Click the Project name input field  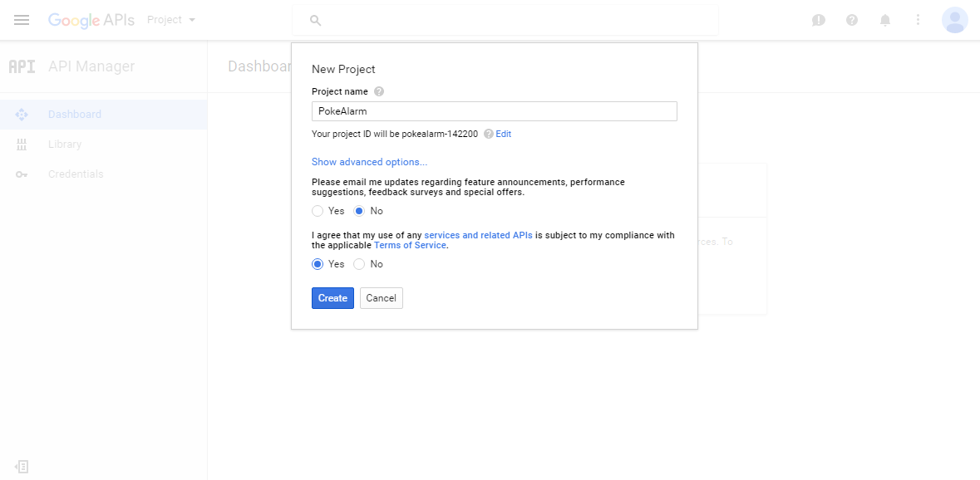pos(495,111)
